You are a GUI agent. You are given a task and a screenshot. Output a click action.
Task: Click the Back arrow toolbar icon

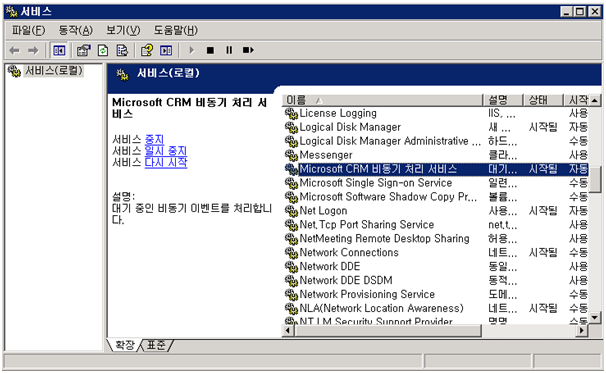click(x=14, y=50)
